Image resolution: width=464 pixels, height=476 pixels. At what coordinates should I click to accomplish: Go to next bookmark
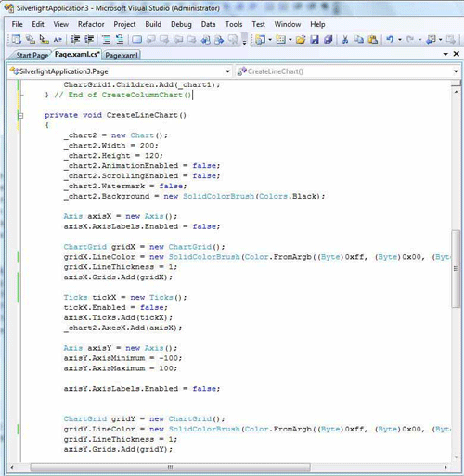(x=164, y=39)
